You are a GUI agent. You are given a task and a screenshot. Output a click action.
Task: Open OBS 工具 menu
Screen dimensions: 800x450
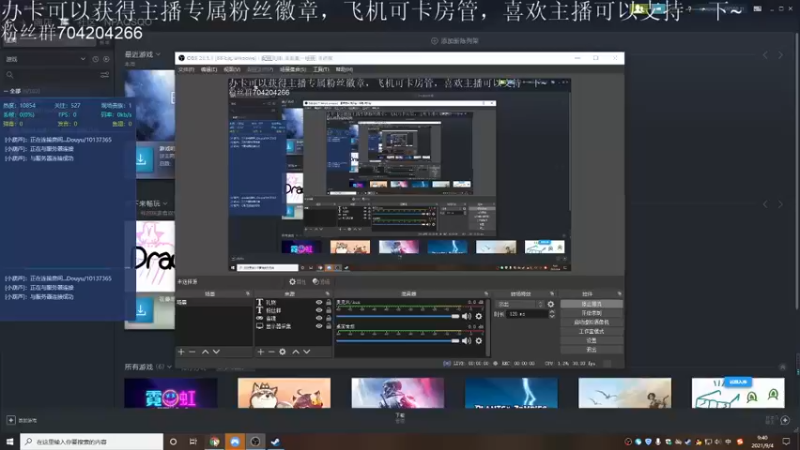(321, 69)
